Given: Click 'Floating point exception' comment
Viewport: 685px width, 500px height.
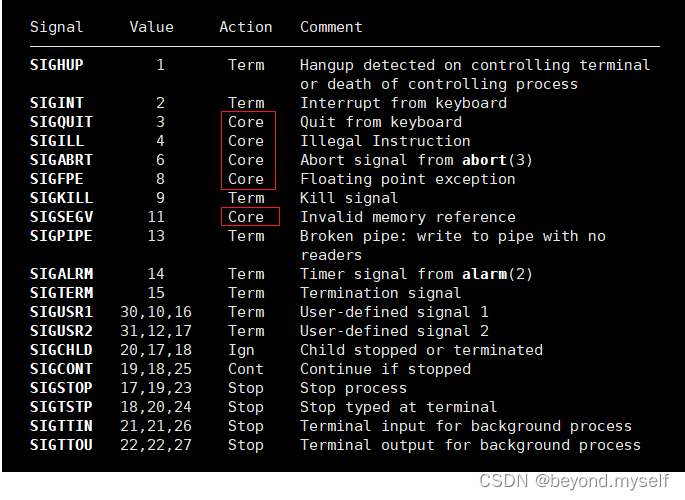Looking at the screenshot, I should click(x=408, y=179).
